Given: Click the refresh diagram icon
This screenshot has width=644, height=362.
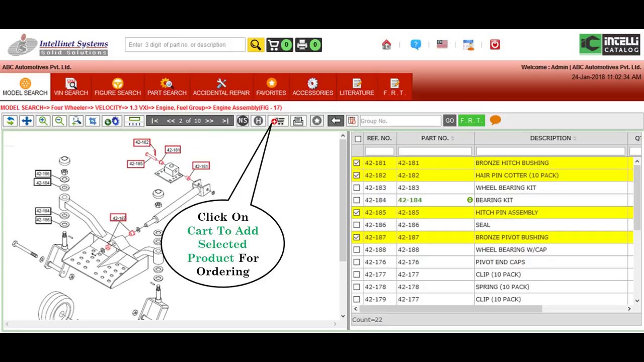Looking at the screenshot, I should click(10, 121).
